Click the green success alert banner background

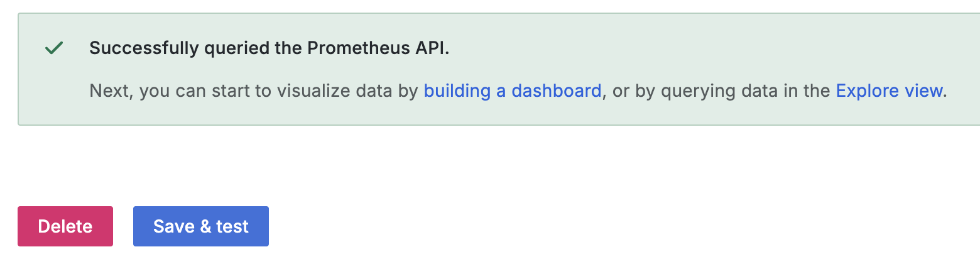pyautogui.click(x=499, y=69)
